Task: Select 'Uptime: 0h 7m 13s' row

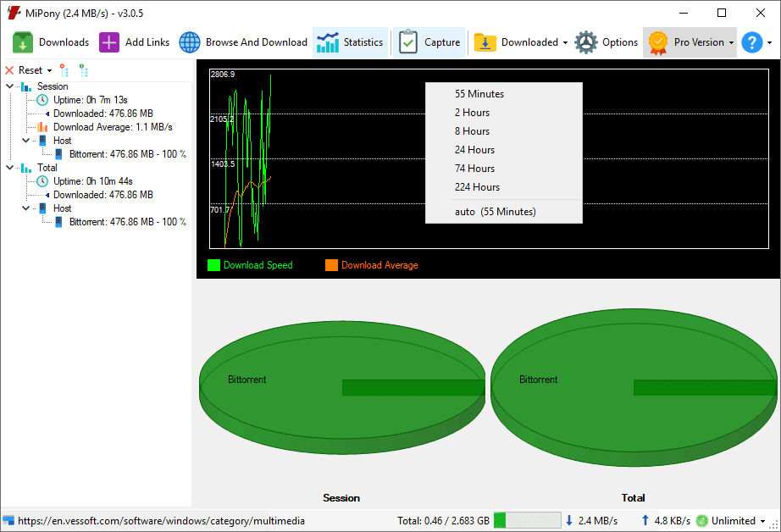Action: tap(90, 100)
